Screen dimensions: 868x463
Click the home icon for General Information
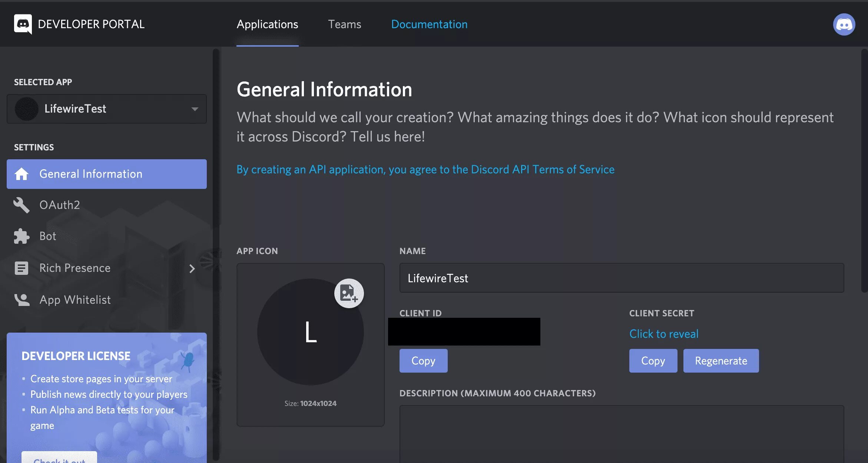pos(21,174)
